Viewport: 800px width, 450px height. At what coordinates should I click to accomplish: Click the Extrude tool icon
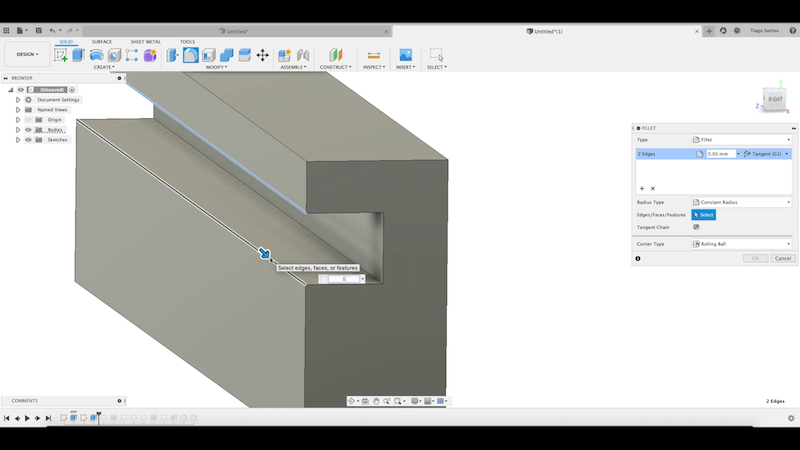pos(78,55)
